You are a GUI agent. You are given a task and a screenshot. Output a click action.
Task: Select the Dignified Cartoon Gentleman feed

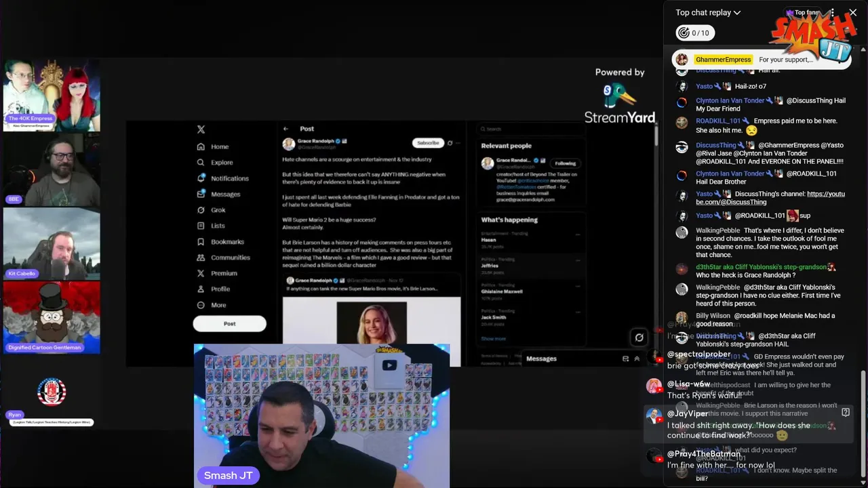point(52,318)
